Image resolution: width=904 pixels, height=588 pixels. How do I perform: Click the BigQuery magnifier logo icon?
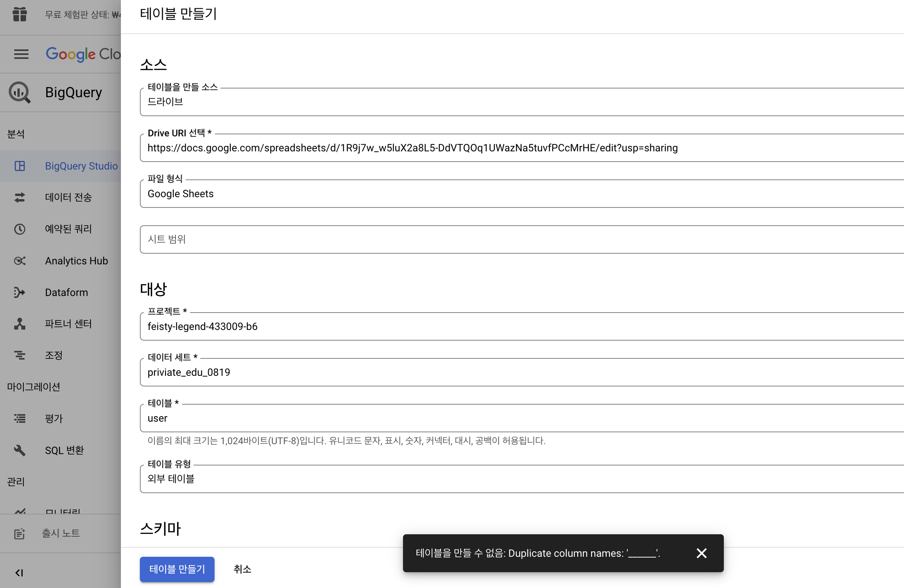(19, 92)
